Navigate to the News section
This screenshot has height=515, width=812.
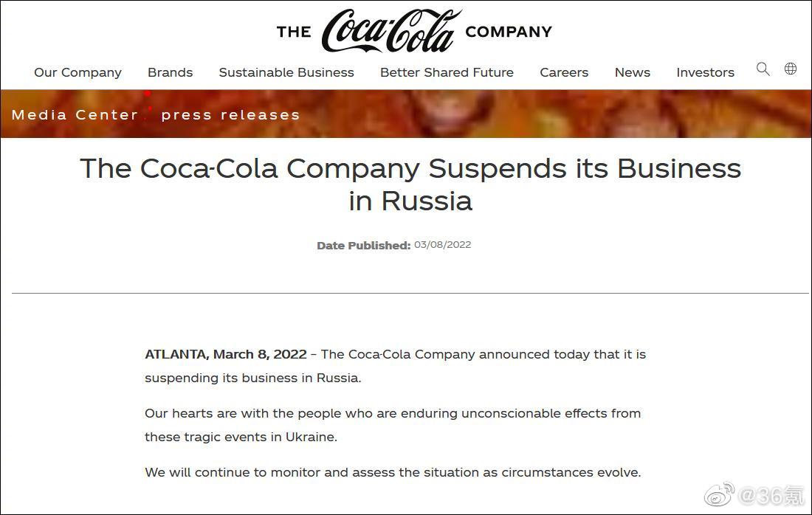[633, 72]
